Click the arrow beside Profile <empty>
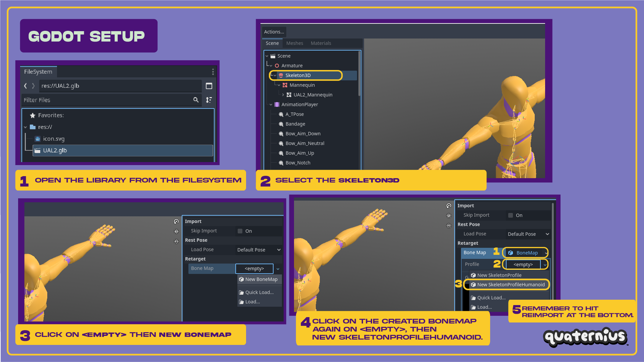Viewport: 644px width, 362px height. click(545, 265)
